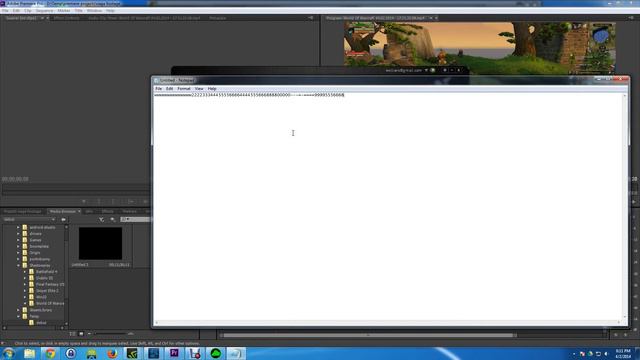Select the World Of Warcraft folder
Viewport: 640px width, 360px height.
coord(50,303)
